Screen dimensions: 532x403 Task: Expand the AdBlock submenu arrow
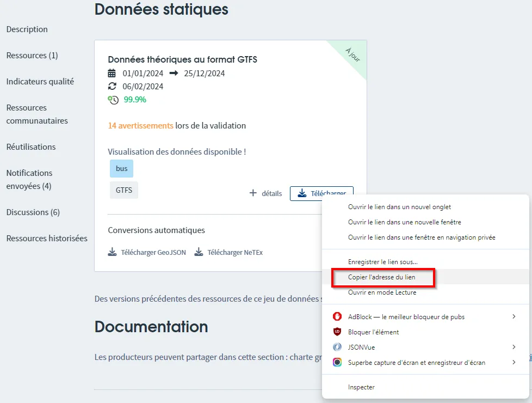tap(514, 316)
